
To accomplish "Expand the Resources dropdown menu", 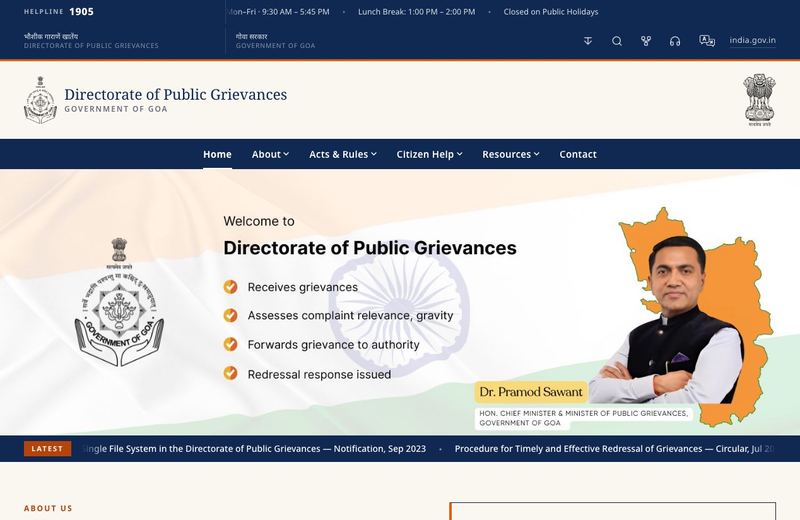I will (x=511, y=154).
